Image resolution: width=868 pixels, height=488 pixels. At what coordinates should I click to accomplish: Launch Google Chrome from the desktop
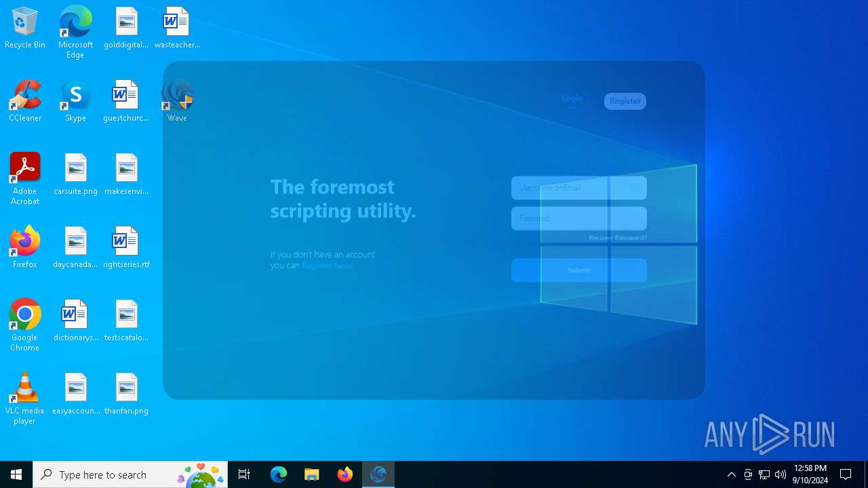point(25,325)
